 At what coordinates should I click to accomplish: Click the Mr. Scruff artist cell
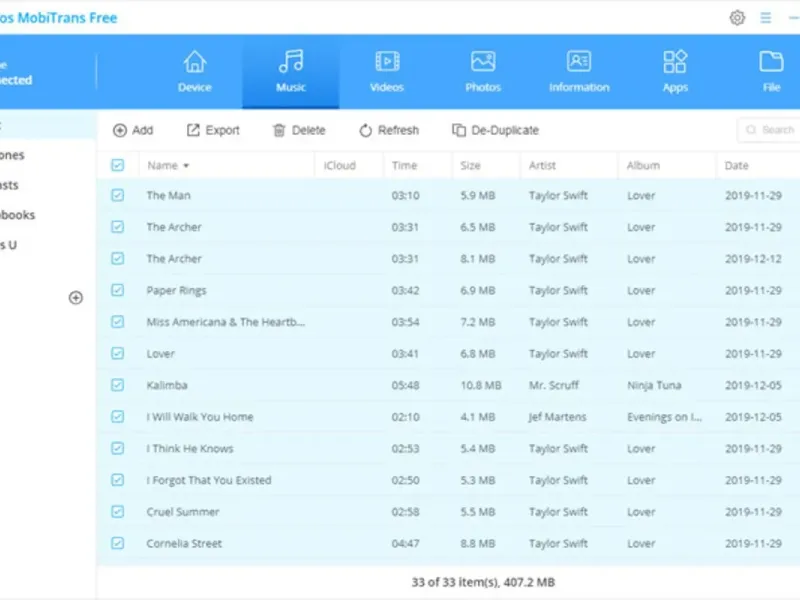pyautogui.click(x=554, y=385)
